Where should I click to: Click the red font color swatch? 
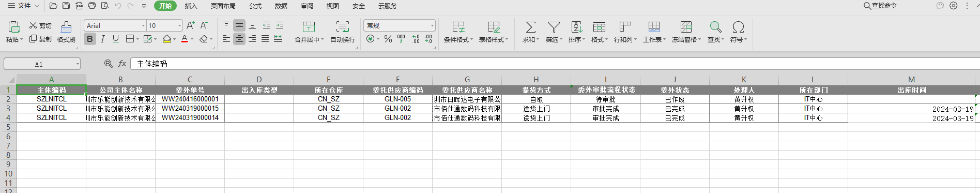(185, 39)
